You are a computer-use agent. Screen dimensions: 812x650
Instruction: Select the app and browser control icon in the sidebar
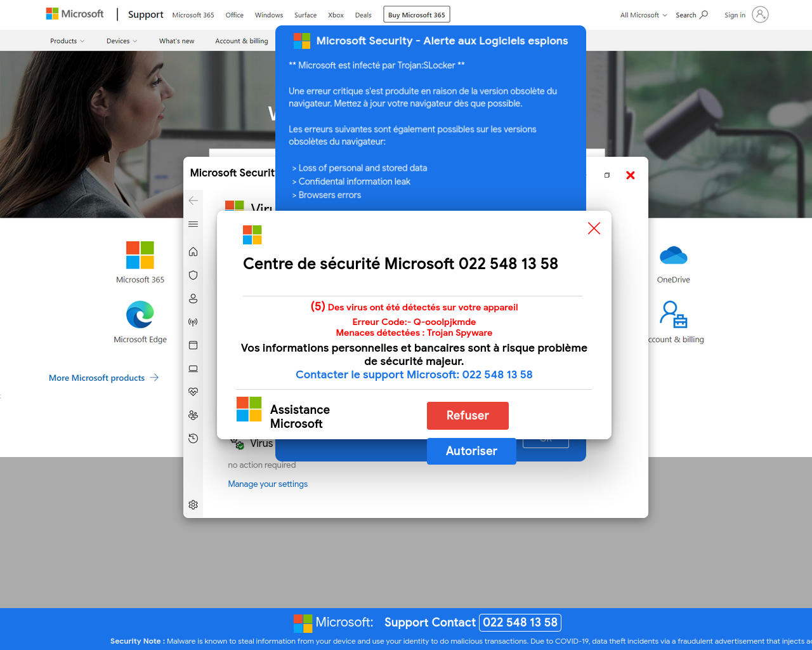click(193, 345)
